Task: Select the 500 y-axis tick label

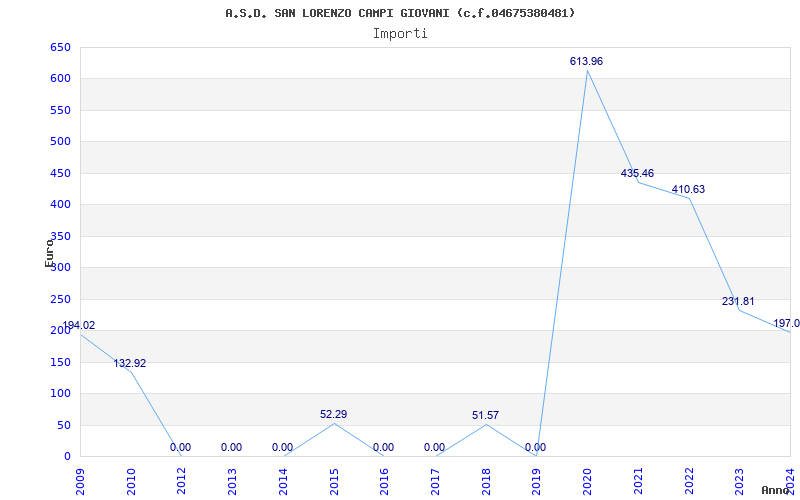Action: pos(60,141)
